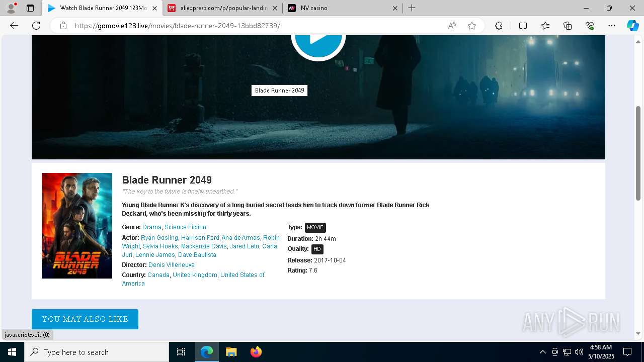The image size is (644, 362).
Task: Show hidden system tray icons
Action: click(x=542, y=352)
